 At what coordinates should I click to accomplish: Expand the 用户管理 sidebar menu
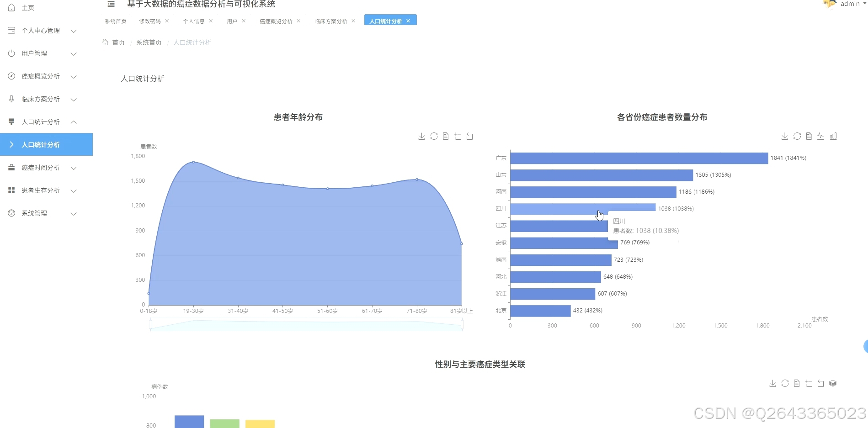(x=41, y=53)
